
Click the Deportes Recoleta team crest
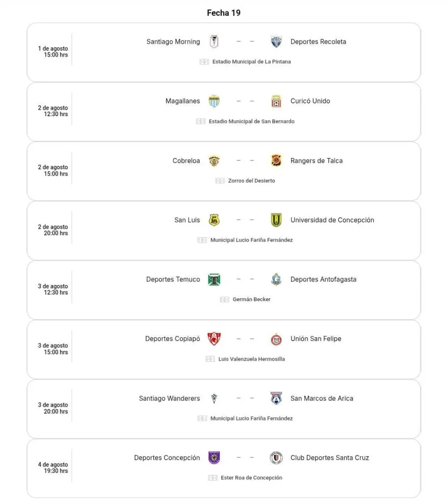[276, 42]
